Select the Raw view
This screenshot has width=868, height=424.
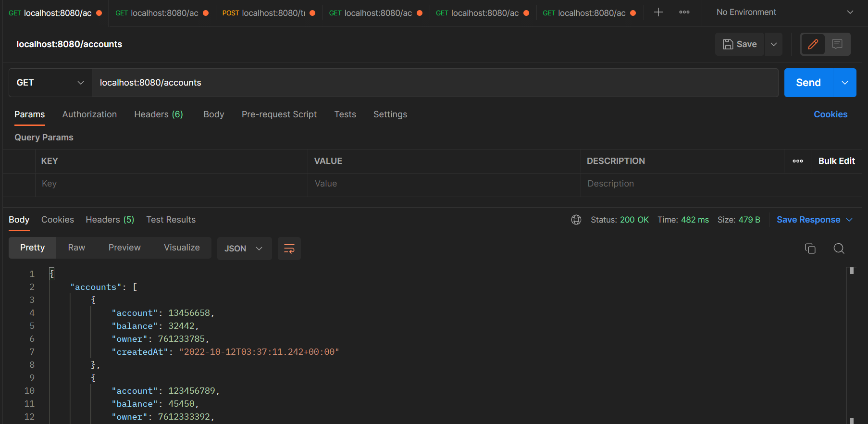[76, 248]
